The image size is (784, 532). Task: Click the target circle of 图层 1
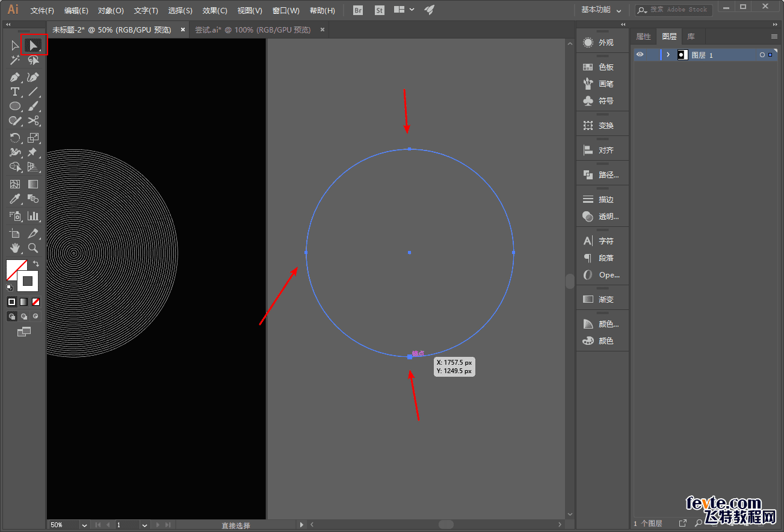(x=762, y=55)
